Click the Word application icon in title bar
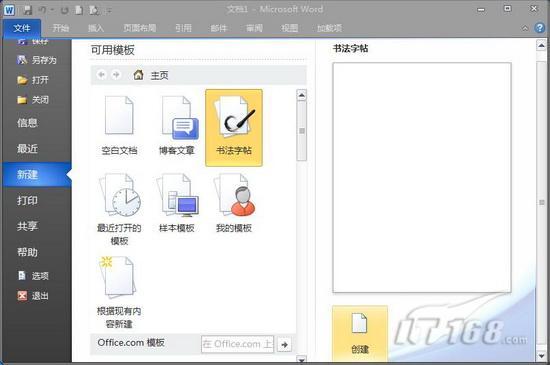 (x=9, y=10)
